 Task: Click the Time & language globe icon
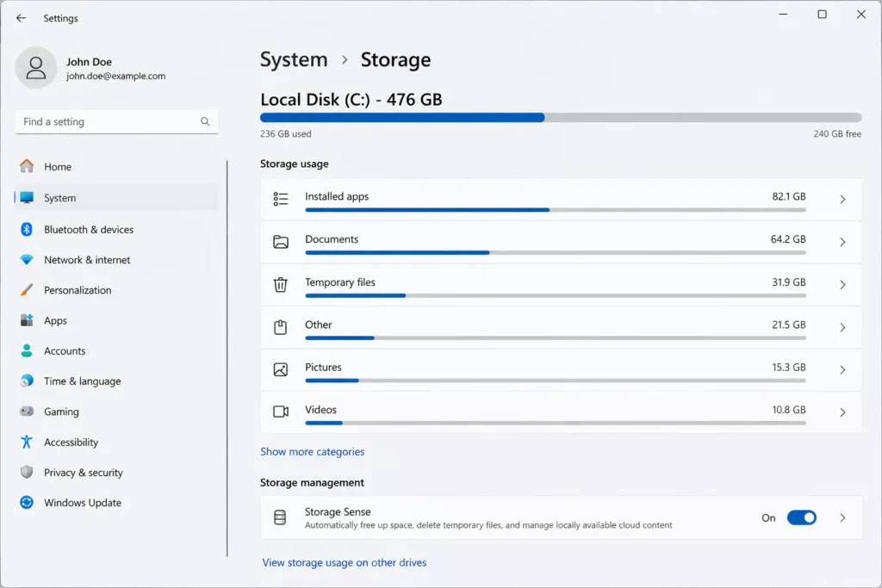coord(27,381)
